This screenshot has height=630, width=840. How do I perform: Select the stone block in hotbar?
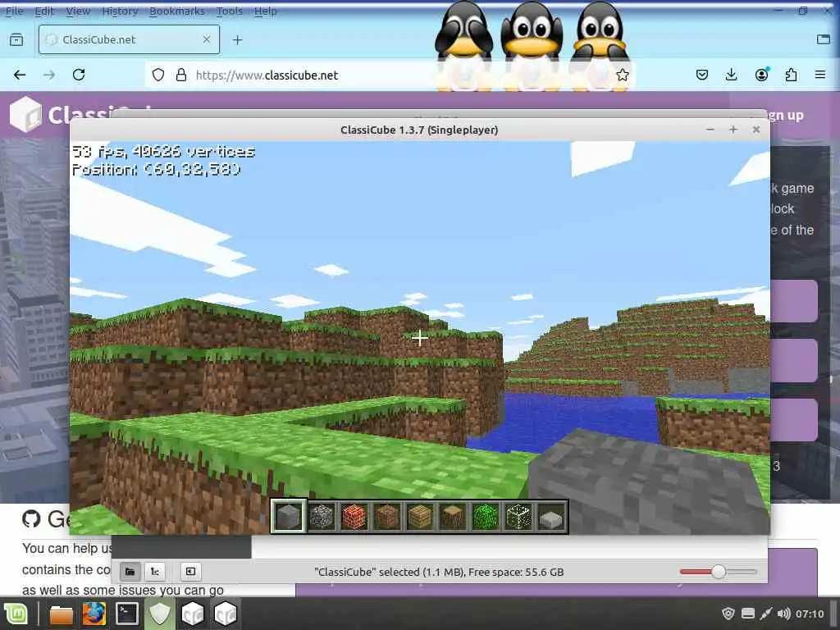tap(288, 517)
